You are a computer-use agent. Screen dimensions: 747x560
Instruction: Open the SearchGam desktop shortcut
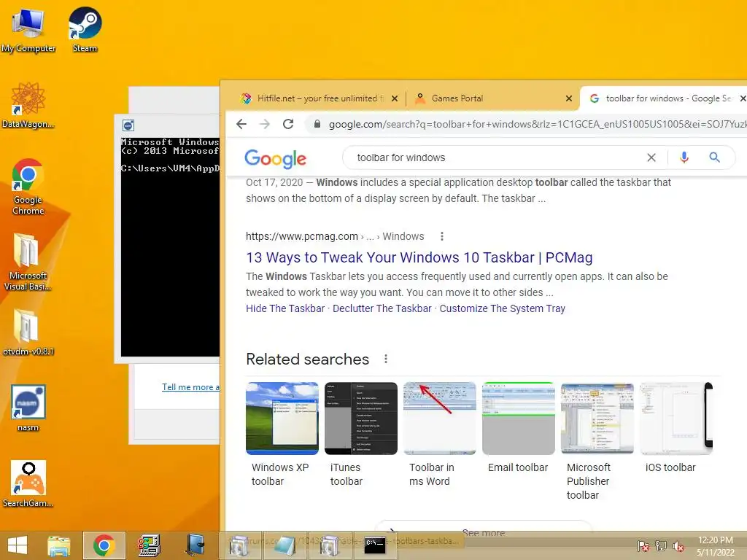tap(28, 484)
